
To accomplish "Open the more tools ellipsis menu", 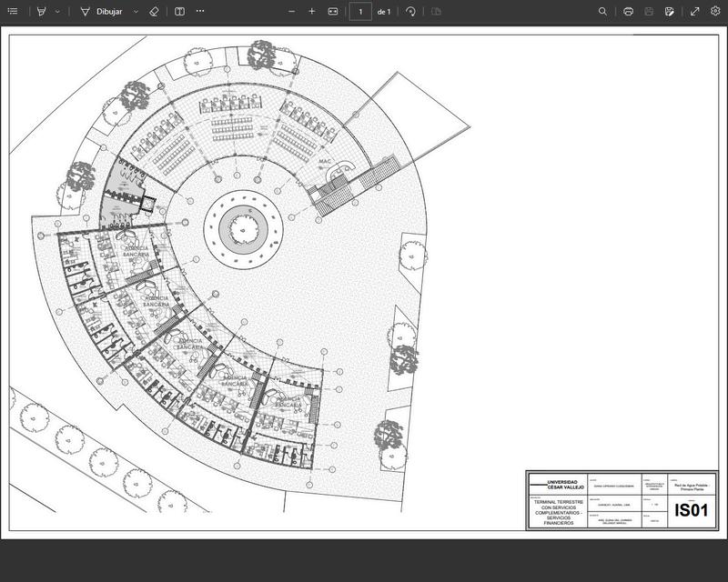I will point(200,11).
